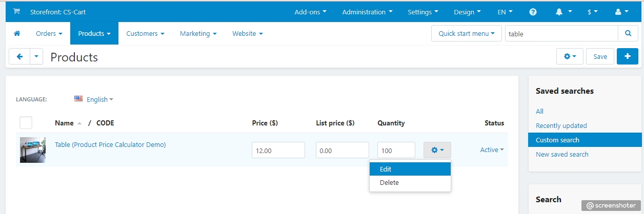This screenshot has height=214, width=644.
Task: Open the user account profile menu
Action: click(x=621, y=12)
